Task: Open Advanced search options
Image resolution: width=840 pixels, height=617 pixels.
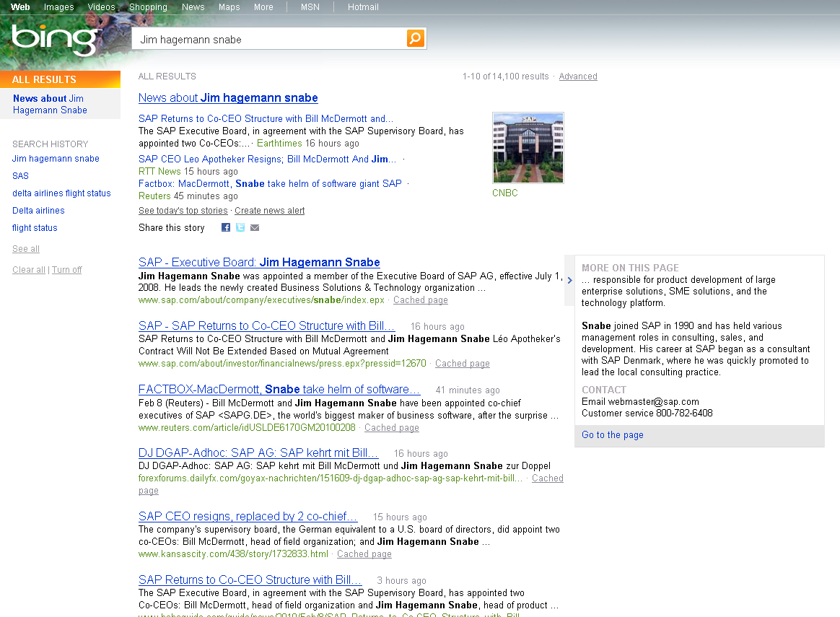Action: click(x=577, y=76)
